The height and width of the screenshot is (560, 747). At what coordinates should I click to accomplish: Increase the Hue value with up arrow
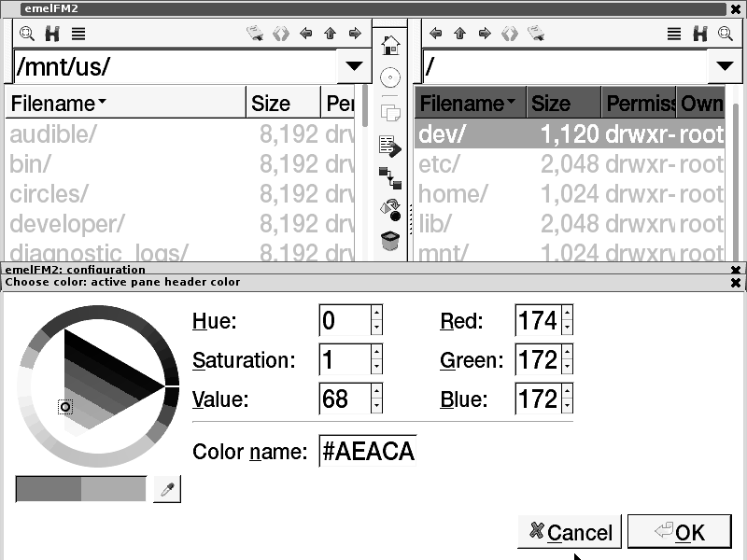coord(376,313)
